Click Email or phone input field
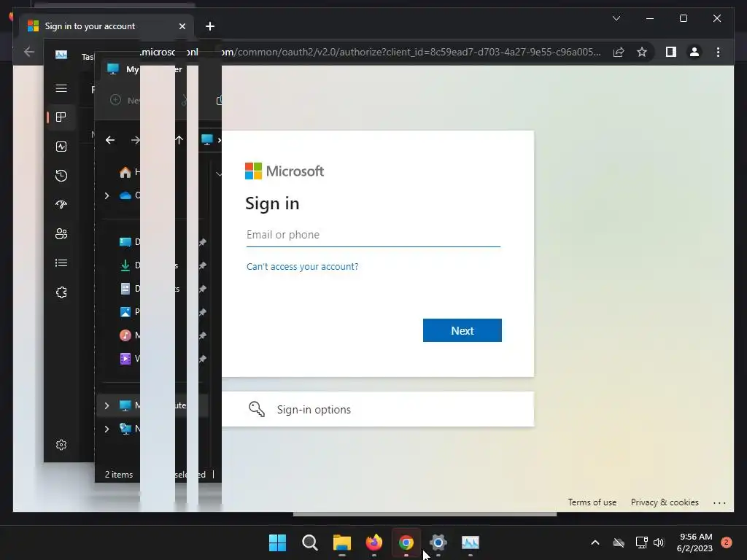The image size is (747, 560). (373, 235)
